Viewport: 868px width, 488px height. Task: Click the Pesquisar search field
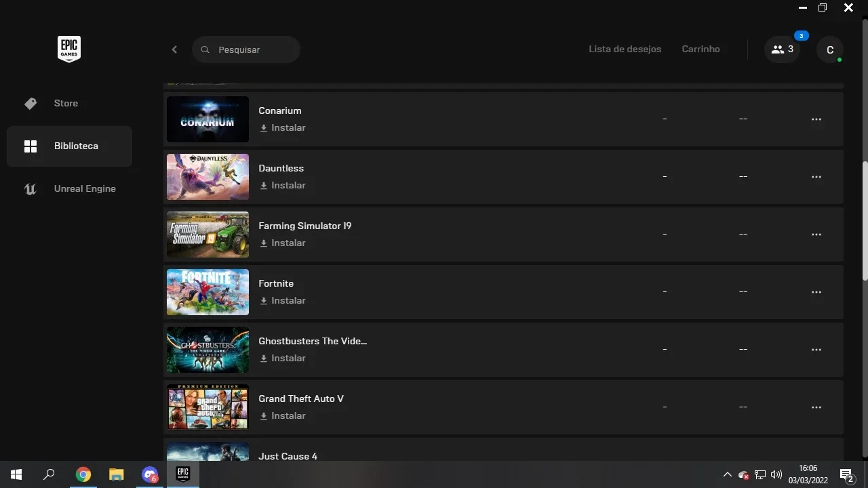(x=246, y=49)
